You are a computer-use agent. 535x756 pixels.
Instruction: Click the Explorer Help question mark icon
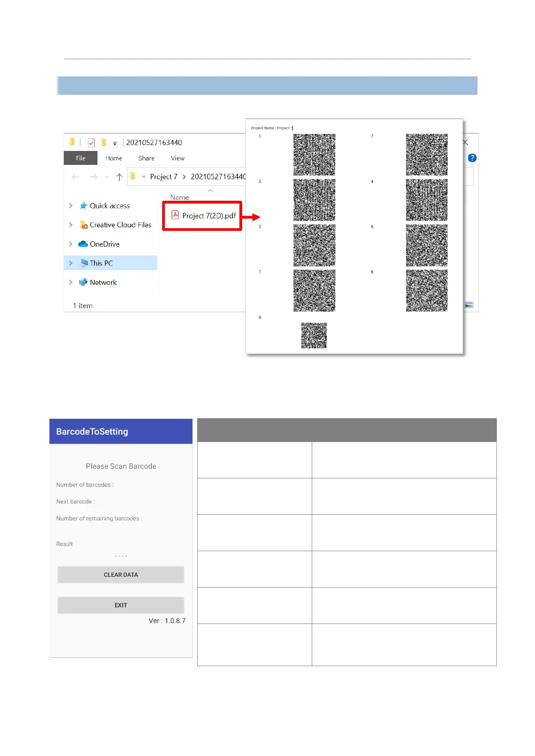(472, 158)
